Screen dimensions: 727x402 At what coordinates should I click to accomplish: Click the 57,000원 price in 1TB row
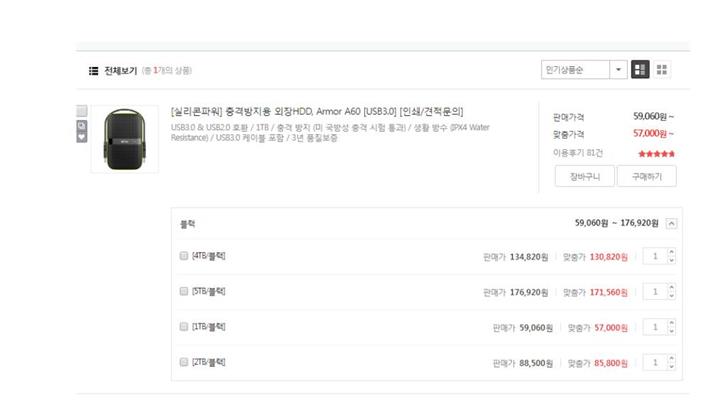[x=611, y=328]
